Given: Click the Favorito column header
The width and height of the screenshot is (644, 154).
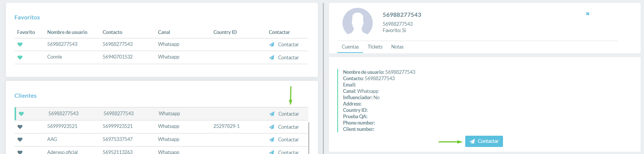Looking at the screenshot, I should coord(26,32).
